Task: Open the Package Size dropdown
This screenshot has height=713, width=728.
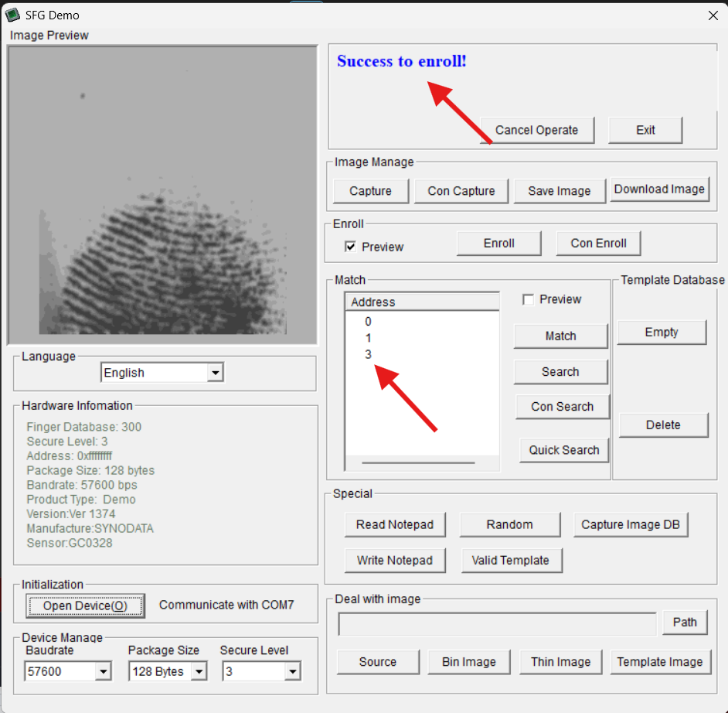Action: click(x=168, y=671)
